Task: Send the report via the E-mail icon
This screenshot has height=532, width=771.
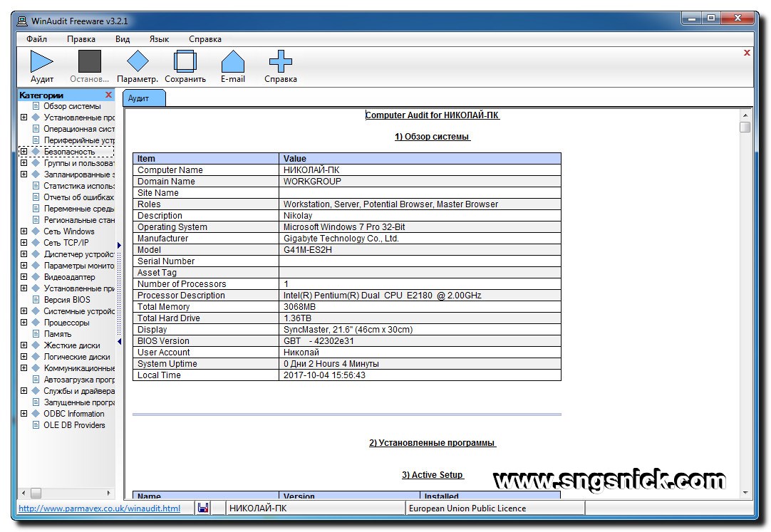Action: 233,61
